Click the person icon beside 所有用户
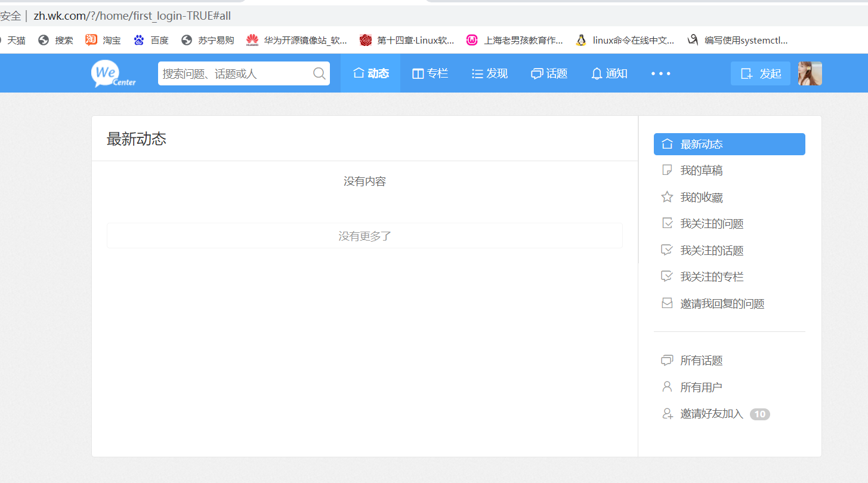868x483 pixels. pos(667,387)
